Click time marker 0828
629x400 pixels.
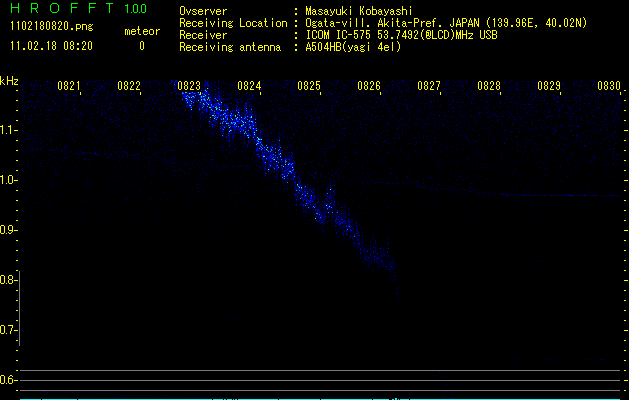489,86
